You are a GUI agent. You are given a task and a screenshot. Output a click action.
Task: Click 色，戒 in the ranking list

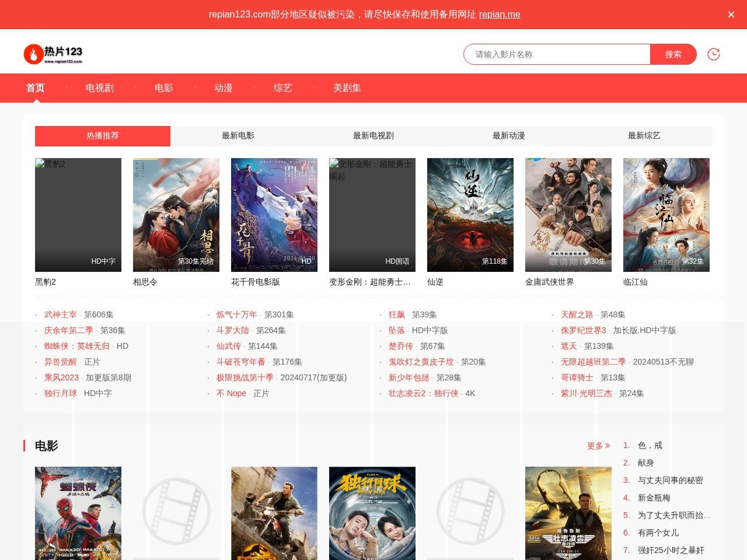tap(650, 445)
